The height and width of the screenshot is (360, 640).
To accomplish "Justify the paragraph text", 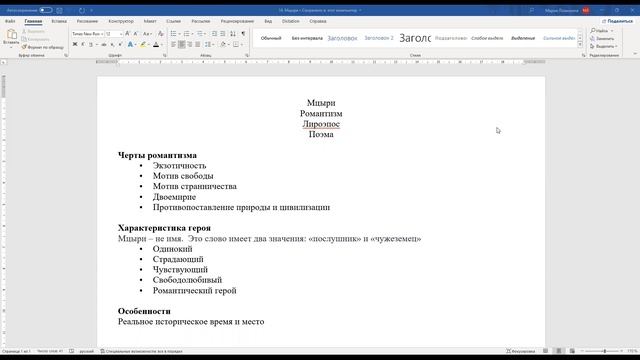I will [x=198, y=44].
